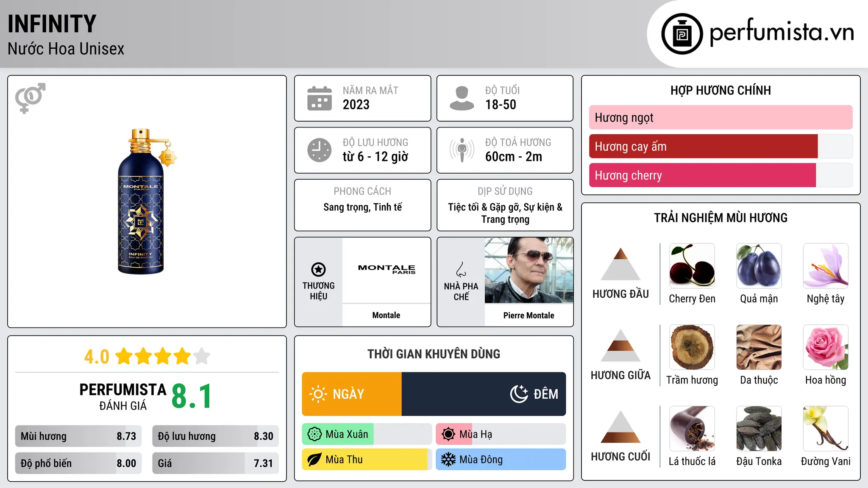Click the base-note pyramid icon above HƯƠNG CUỐI

[x=620, y=427]
